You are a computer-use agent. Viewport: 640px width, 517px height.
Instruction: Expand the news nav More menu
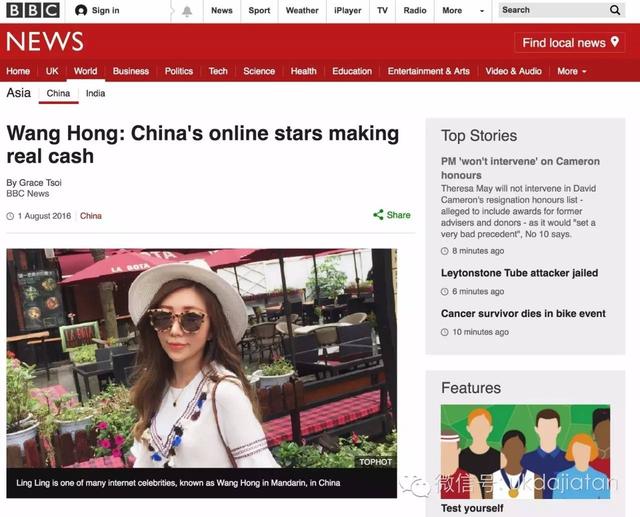(571, 71)
